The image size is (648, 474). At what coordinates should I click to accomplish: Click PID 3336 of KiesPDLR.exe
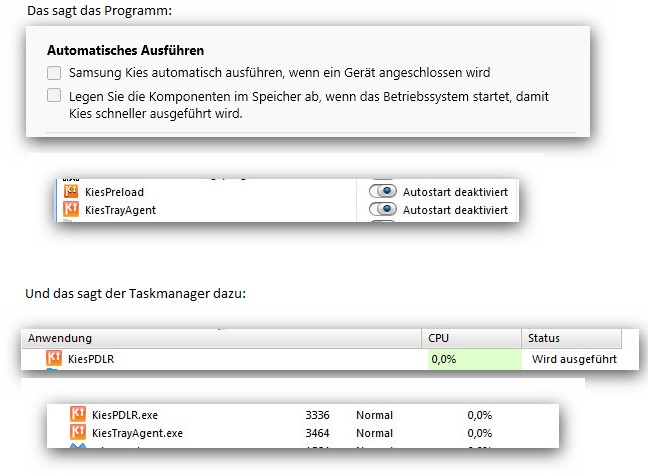[317, 415]
